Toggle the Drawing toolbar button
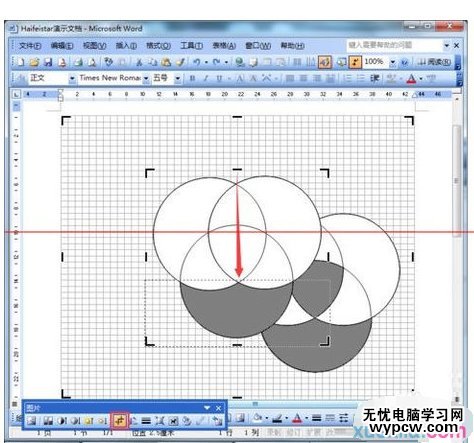Image resolution: width=474 pixels, height=443 pixels. tap(324, 62)
